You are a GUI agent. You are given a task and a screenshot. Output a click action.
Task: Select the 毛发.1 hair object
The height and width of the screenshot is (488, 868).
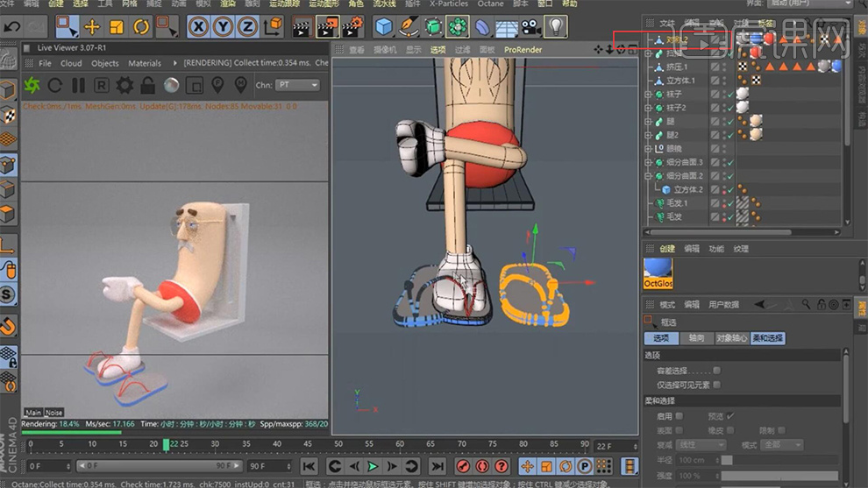pos(677,203)
